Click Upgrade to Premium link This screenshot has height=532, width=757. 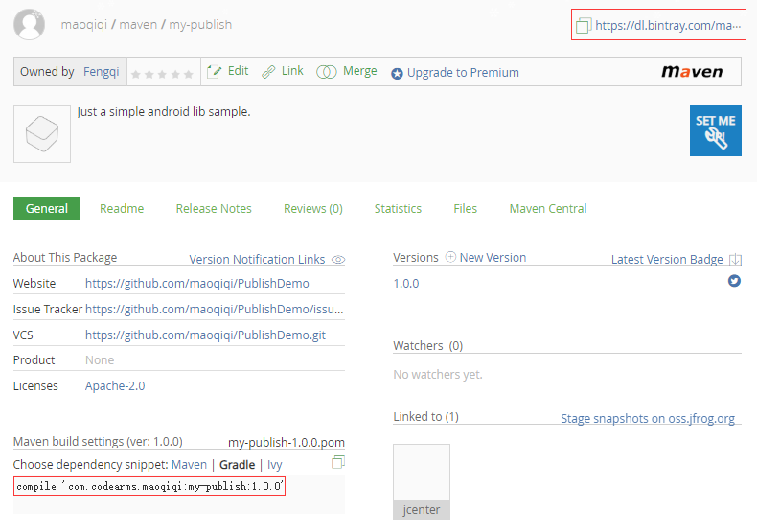point(463,73)
